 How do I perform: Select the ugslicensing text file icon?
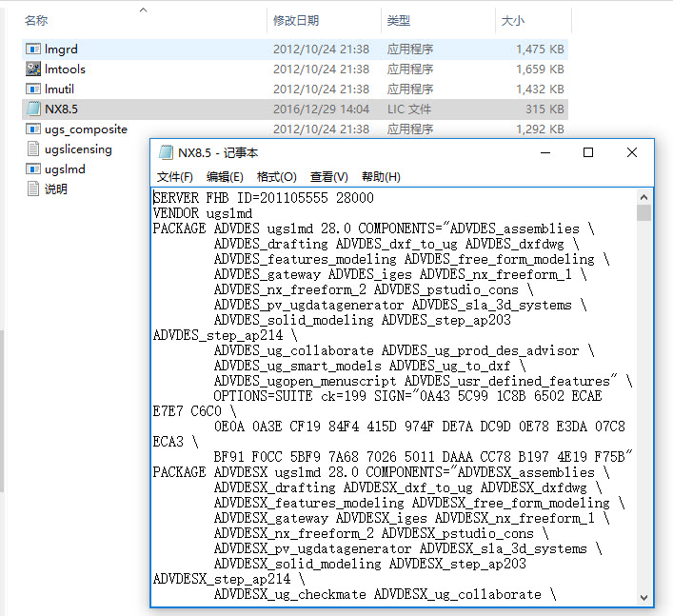33,149
